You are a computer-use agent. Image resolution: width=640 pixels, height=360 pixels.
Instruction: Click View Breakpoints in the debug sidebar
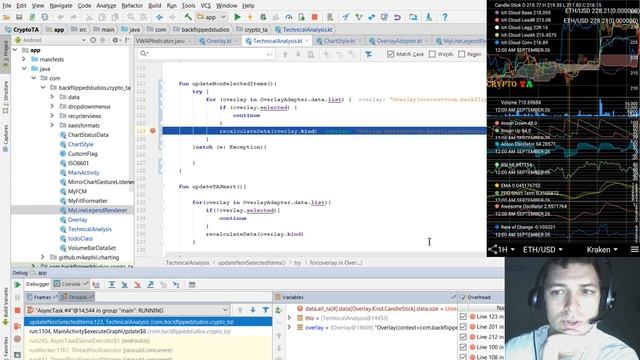point(17,326)
